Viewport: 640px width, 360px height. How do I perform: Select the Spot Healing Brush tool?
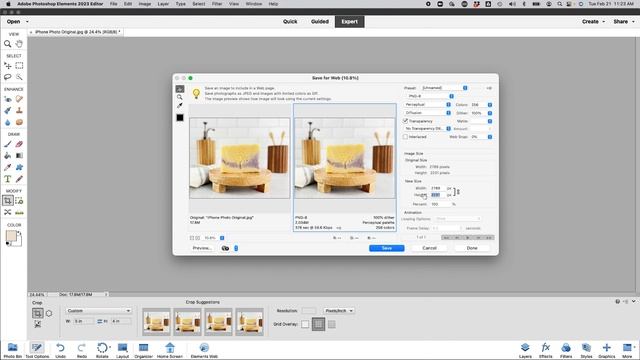[x=19, y=99]
